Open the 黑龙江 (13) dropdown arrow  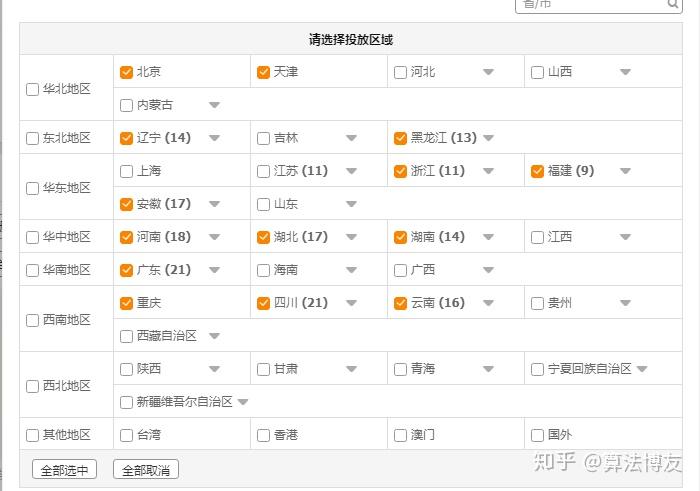[x=489, y=138]
